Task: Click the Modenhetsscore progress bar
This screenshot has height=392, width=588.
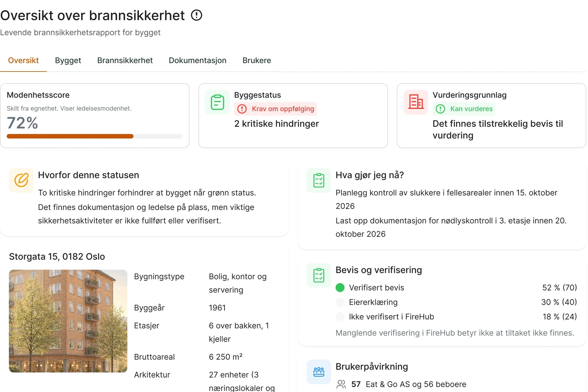Action: (x=95, y=136)
